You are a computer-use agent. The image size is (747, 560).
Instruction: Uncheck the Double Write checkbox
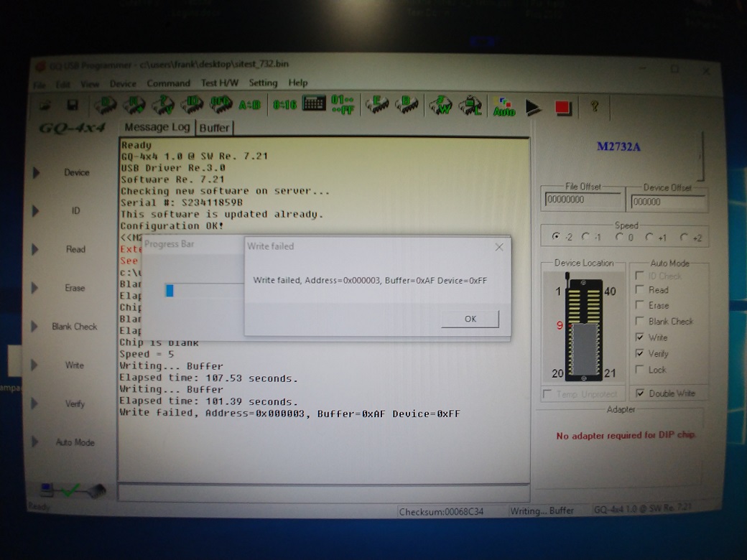pos(640,393)
